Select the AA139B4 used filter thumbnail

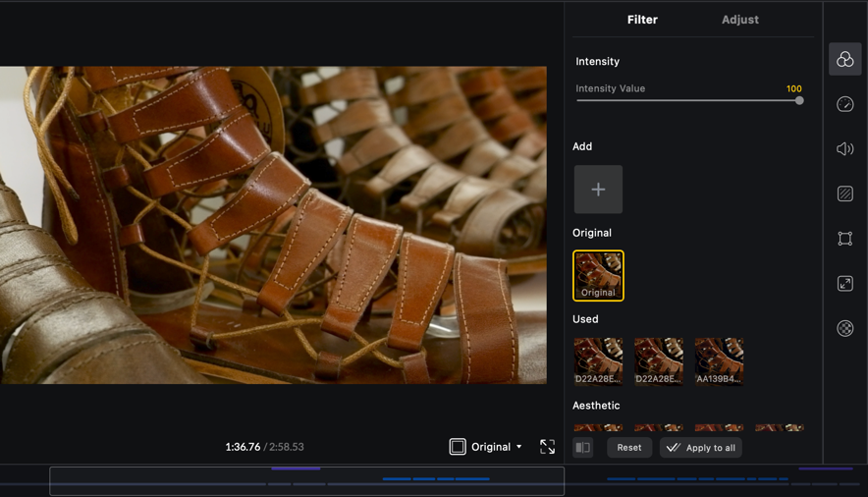pos(719,361)
